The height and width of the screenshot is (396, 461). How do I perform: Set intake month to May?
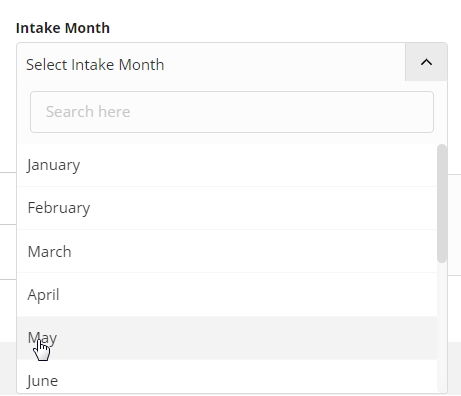227,338
